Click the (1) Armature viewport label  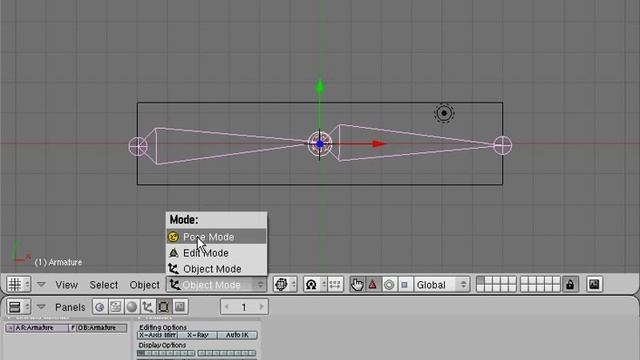click(58, 262)
